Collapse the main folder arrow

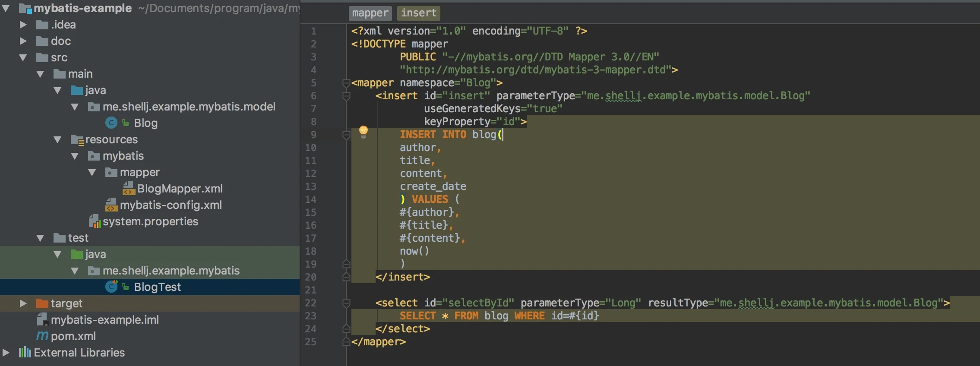[x=40, y=74]
